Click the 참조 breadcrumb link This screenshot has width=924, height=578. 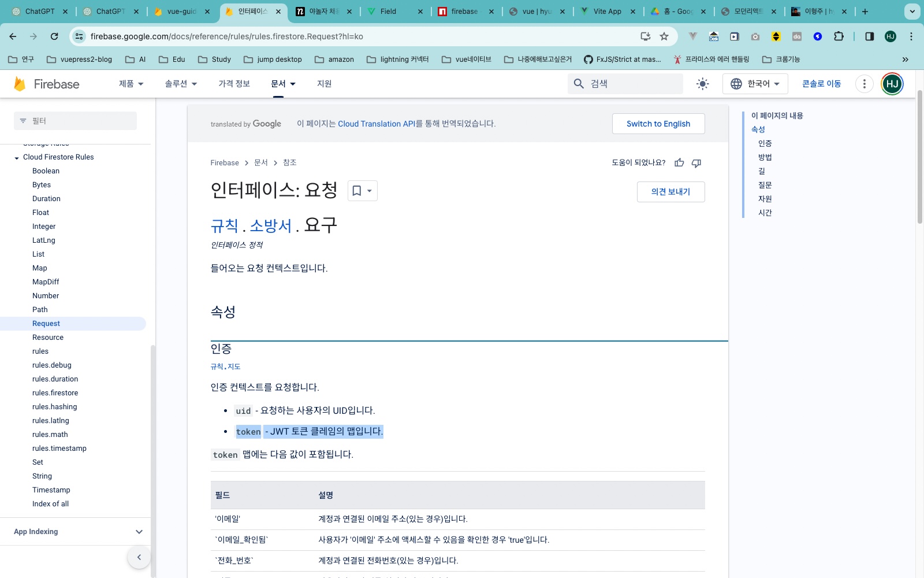pos(289,163)
